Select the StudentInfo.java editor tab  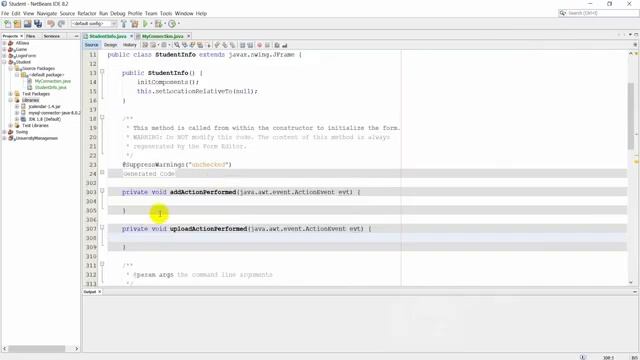(108, 36)
